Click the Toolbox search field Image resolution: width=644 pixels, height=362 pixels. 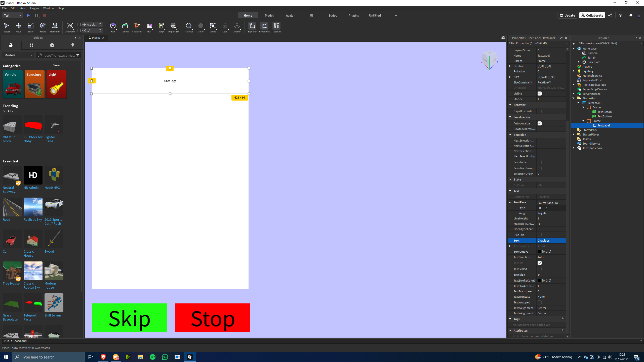coord(58,55)
